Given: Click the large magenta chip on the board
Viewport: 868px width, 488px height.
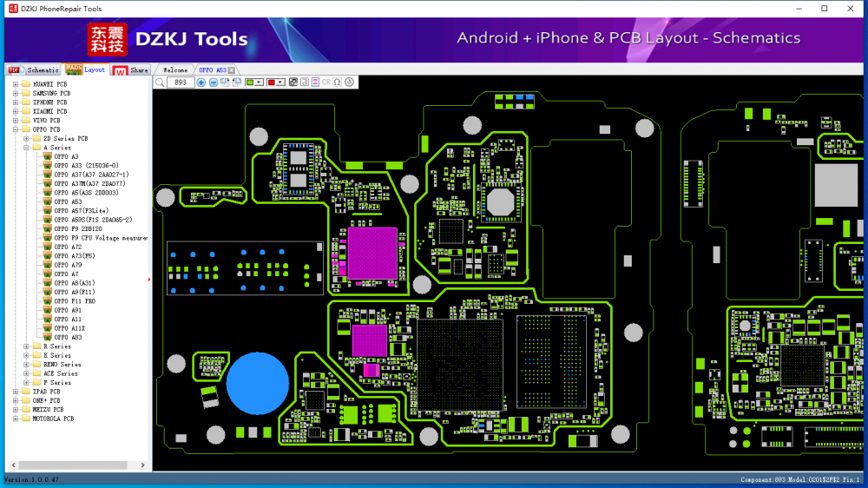Looking at the screenshot, I should click(x=372, y=254).
